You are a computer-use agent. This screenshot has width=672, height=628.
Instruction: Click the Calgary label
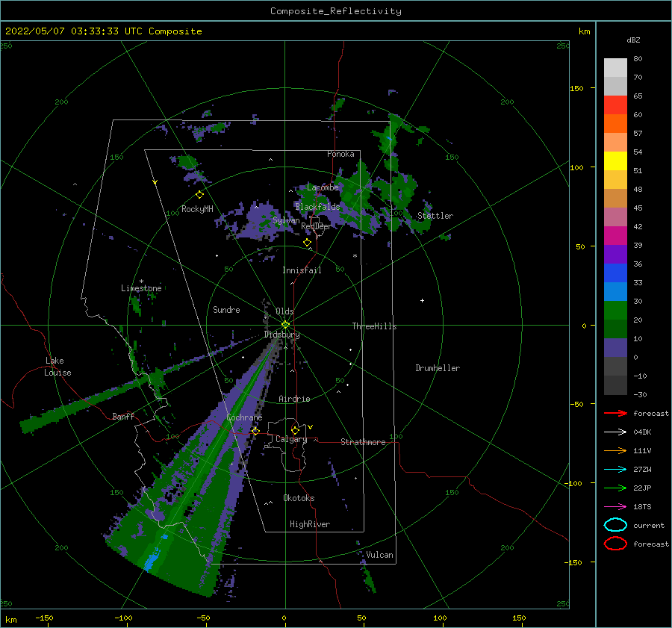291,439
